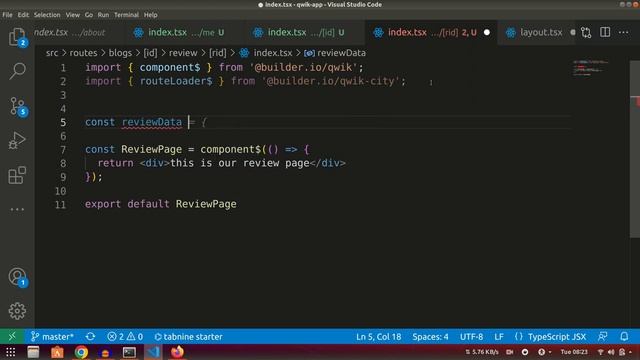Click tabnine starter status item
Image resolution: width=640 pixels, height=360 pixels.
click(x=188, y=337)
